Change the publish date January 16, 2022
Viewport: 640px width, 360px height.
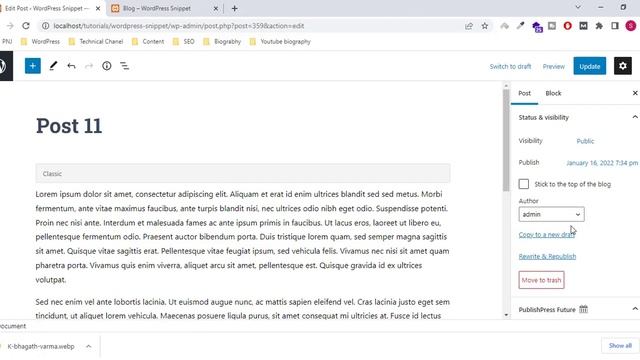[x=602, y=163]
